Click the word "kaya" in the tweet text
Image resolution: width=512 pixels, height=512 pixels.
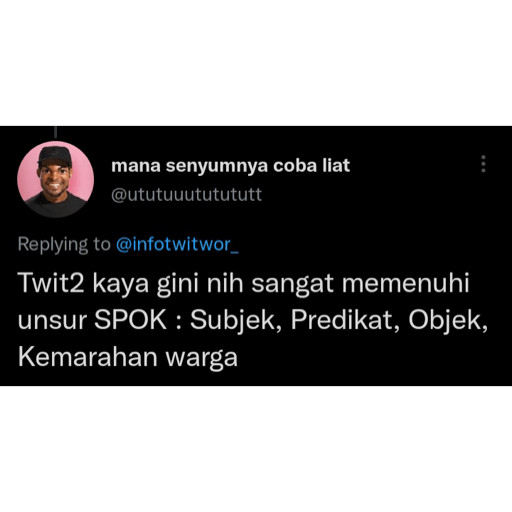coord(121,285)
